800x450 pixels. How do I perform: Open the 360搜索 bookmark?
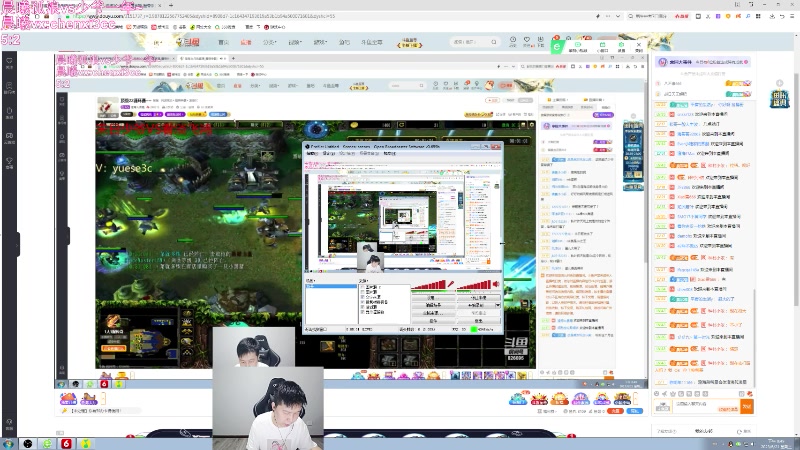pos(226,27)
